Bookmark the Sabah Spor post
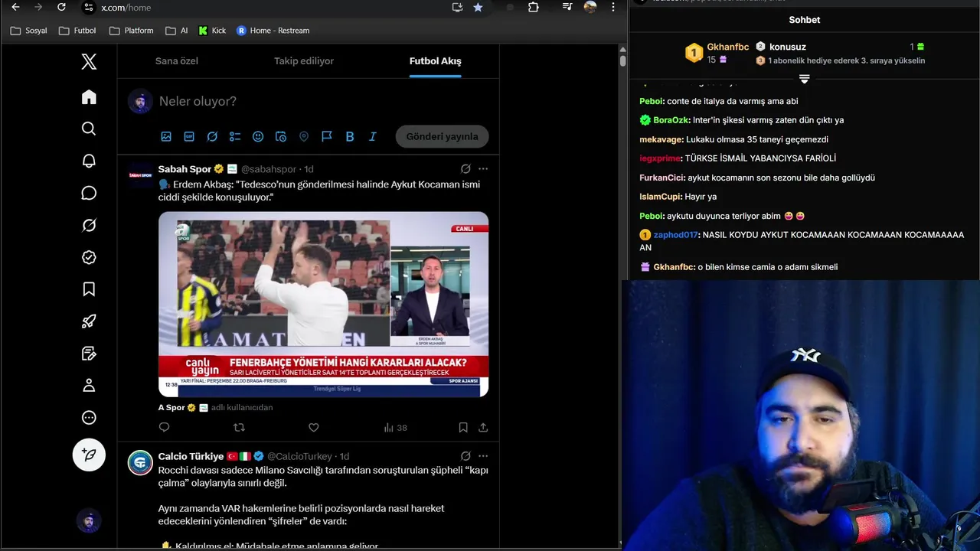The height and width of the screenshot is (551, 980). [463, 428]
